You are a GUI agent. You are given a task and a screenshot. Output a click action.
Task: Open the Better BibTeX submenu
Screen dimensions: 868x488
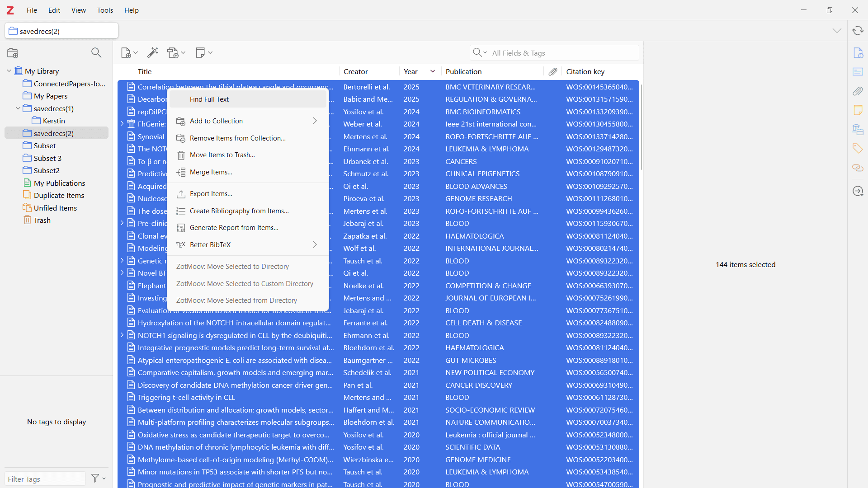pos(248,245)
